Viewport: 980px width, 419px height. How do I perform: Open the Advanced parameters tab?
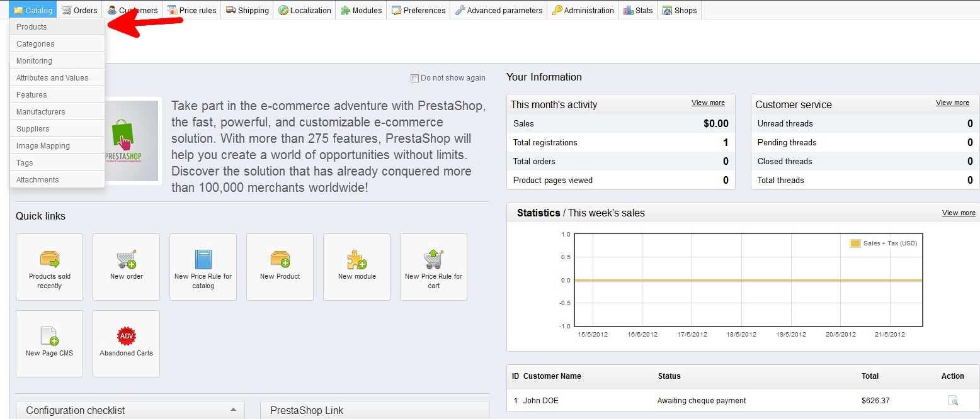coord(498,10)
